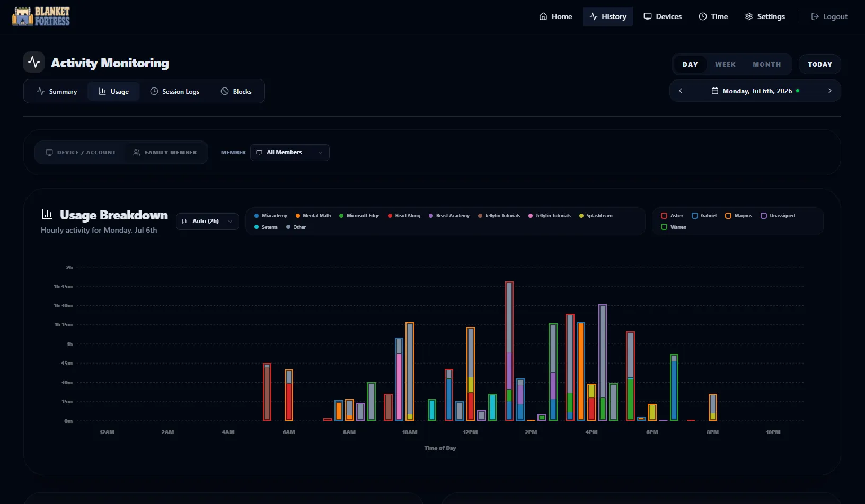Toggle Beast Academy legend entry
The width and height of the screenshot is (865, 504).
click(x=449, y=216)
